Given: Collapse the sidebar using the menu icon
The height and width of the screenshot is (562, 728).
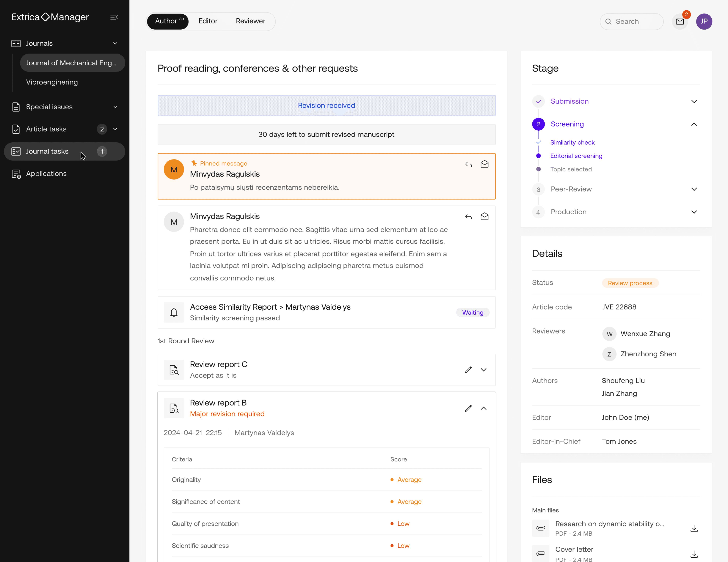Looking at the screenshot, I should coord(114,17).
